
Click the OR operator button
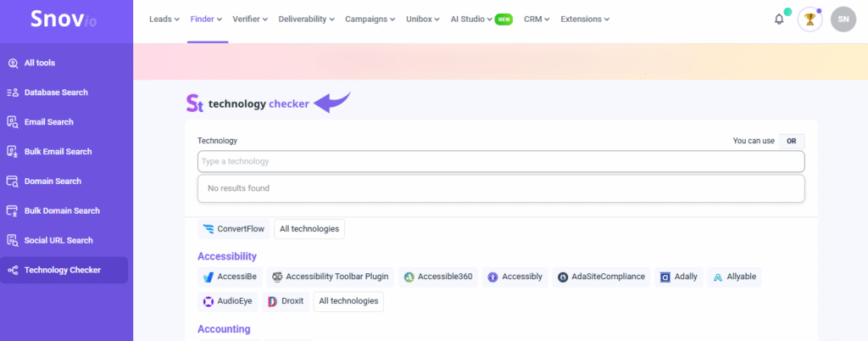(x=792, y=141)
